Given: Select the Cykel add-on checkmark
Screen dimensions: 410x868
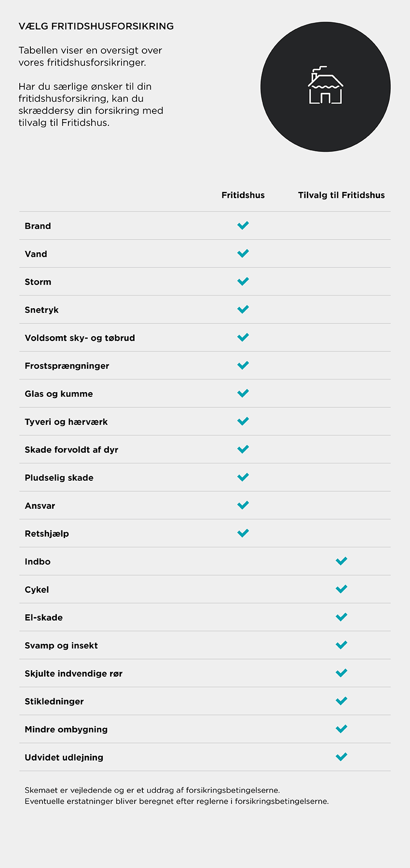Looking at the screenshot, I should click(x=342, y=589).
